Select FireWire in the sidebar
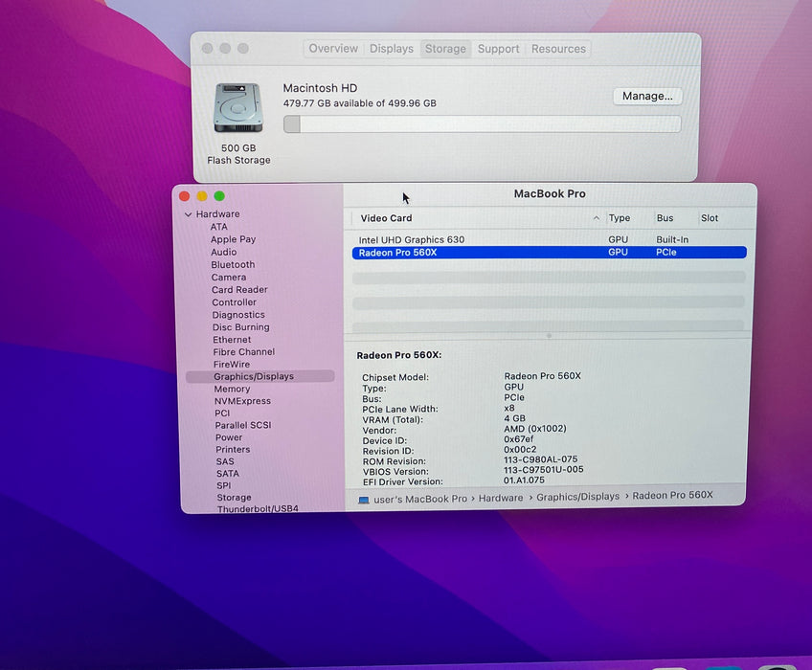 (232, 365)
